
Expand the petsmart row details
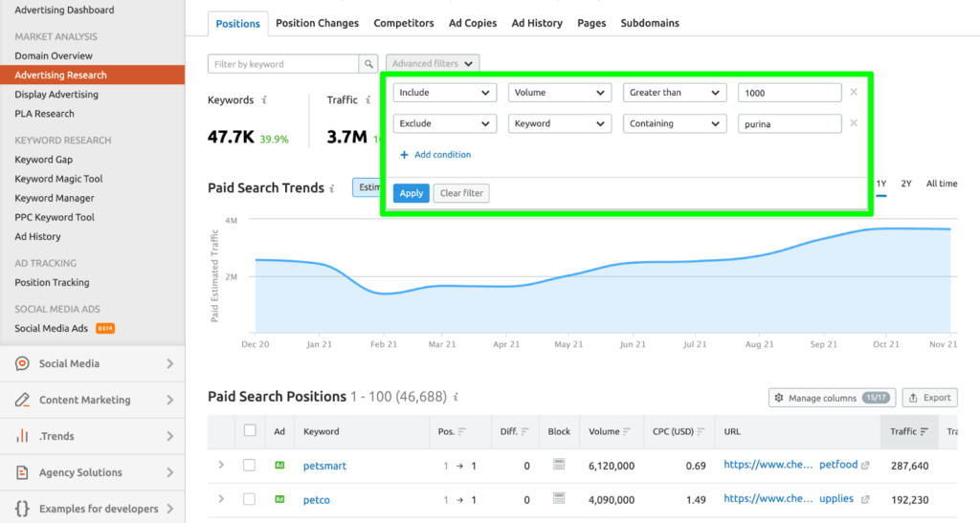pyautogui.click(x=221, y=466)
